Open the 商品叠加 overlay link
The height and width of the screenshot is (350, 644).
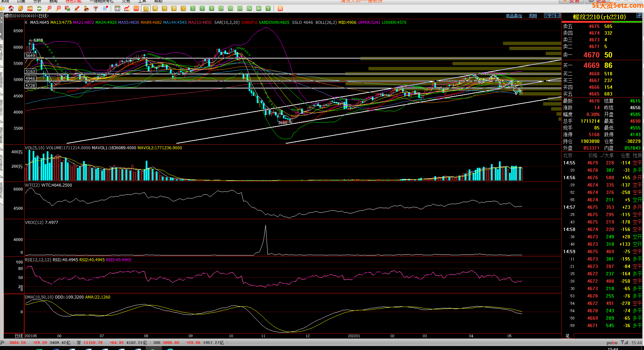[514, 16]
